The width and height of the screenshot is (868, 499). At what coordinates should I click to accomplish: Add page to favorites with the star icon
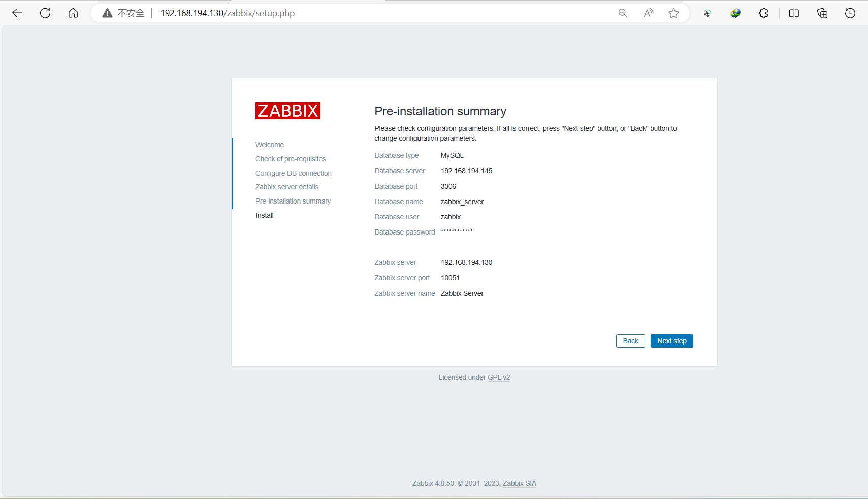click(674, 13)
